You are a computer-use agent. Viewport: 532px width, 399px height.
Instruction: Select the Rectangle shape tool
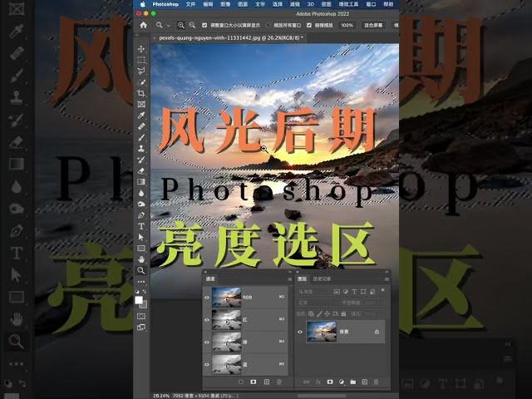pos(141,249)
